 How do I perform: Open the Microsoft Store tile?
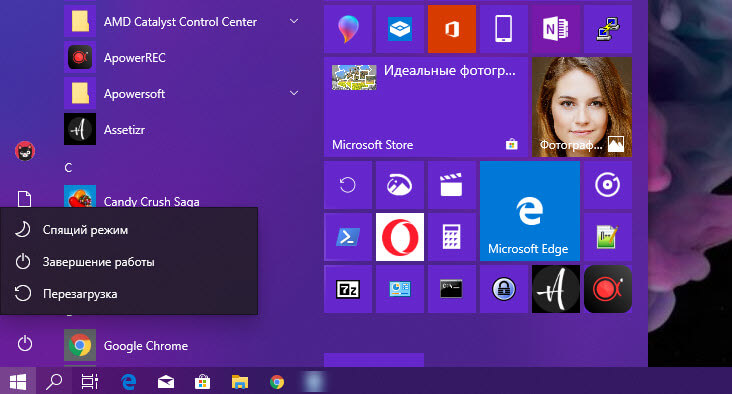coord(426,107)
